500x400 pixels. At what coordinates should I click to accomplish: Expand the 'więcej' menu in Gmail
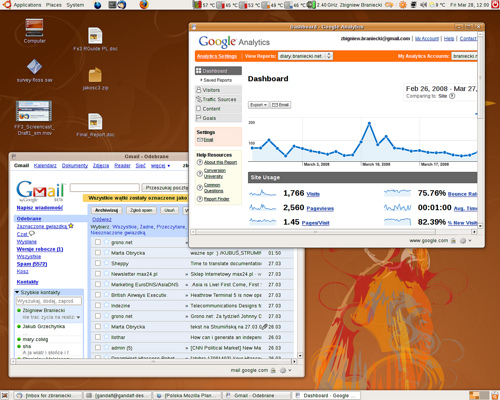[160, 165]
